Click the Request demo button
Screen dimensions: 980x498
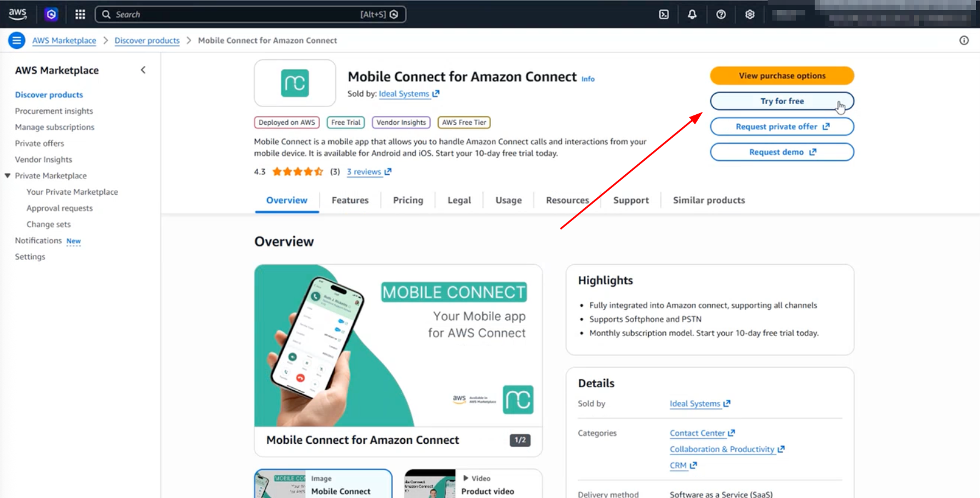(x=782, y=152)
